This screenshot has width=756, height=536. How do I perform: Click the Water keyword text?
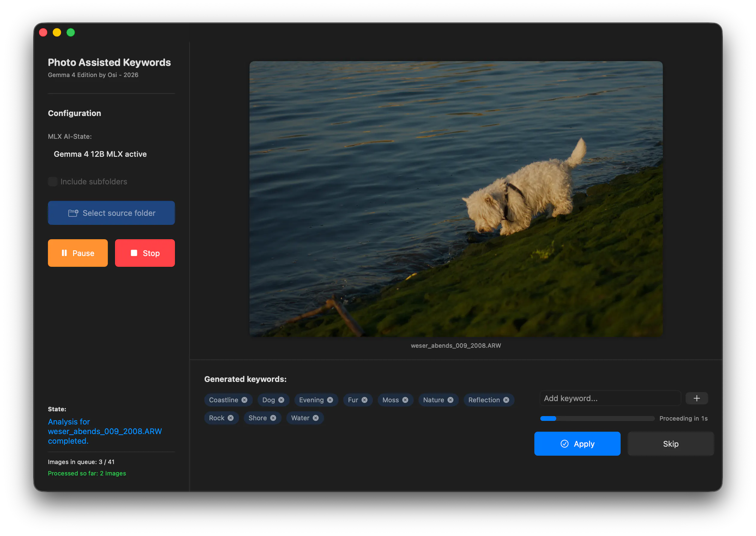(x=300, y=418)
